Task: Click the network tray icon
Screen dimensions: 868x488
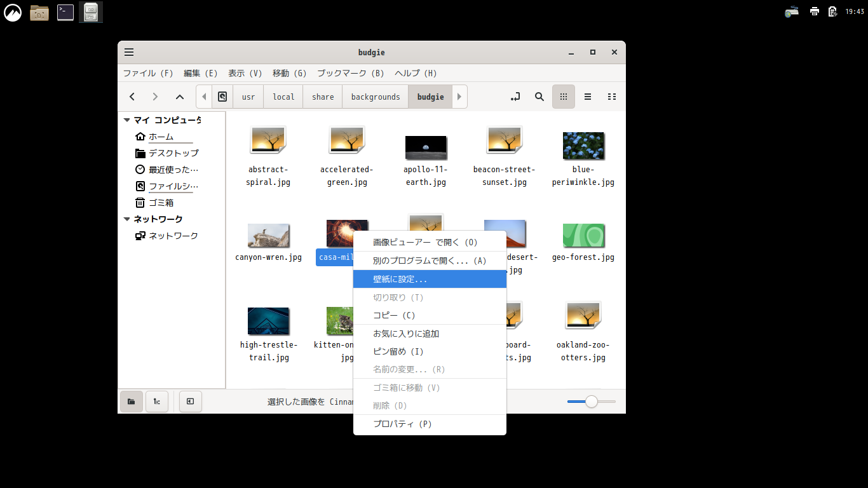Action: pos(792,11)
